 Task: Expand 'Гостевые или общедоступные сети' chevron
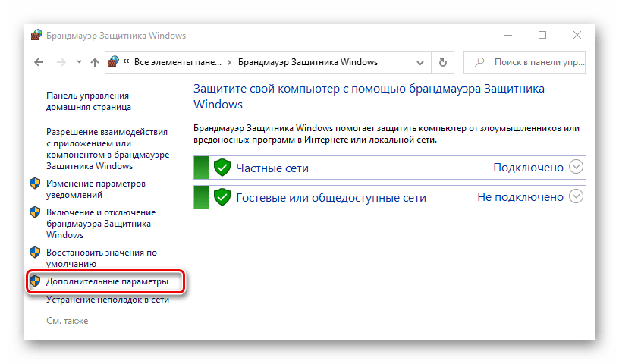[x=576, y=196]
